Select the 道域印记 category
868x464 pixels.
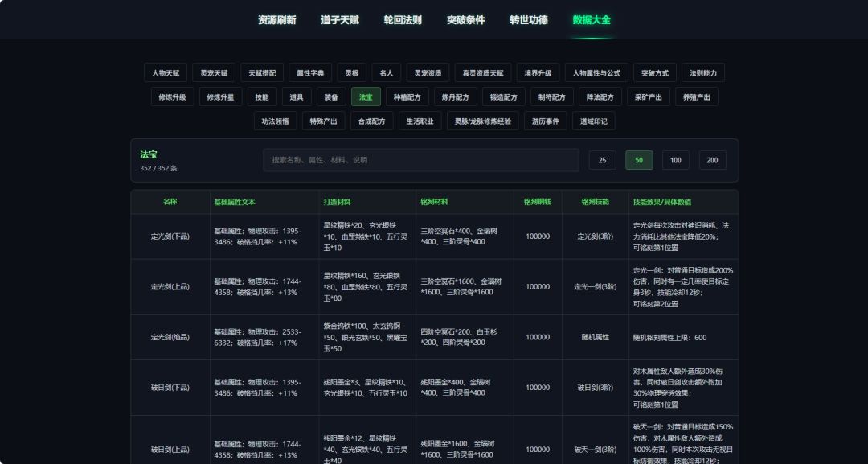(593, 121)
